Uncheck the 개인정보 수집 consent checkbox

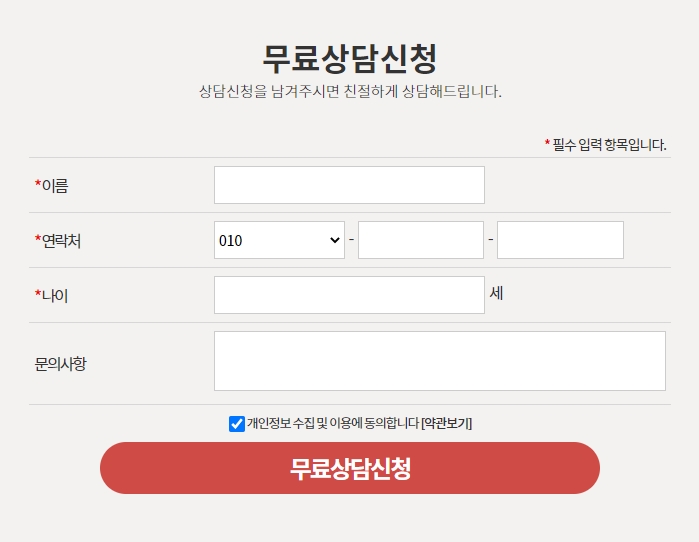237,423
